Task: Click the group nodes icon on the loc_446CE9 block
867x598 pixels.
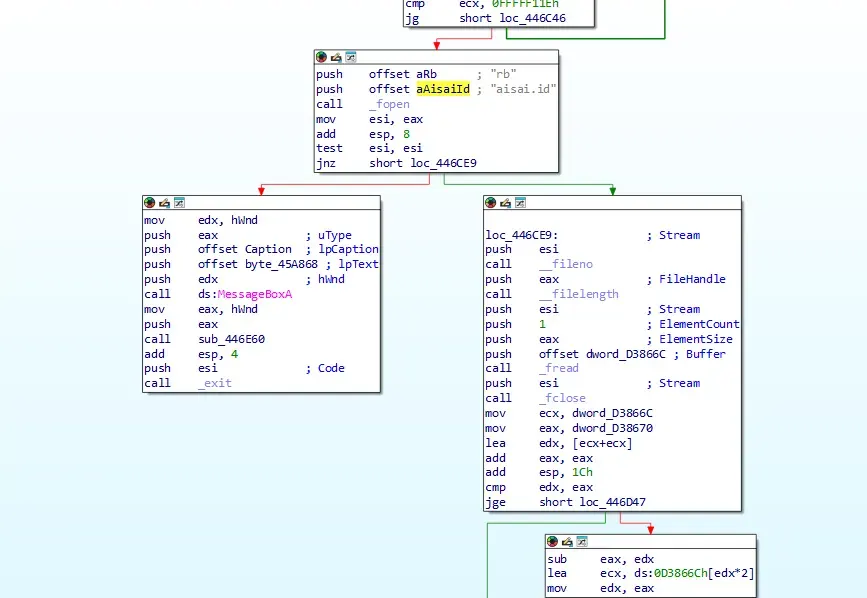Action: tap(520, 203)
